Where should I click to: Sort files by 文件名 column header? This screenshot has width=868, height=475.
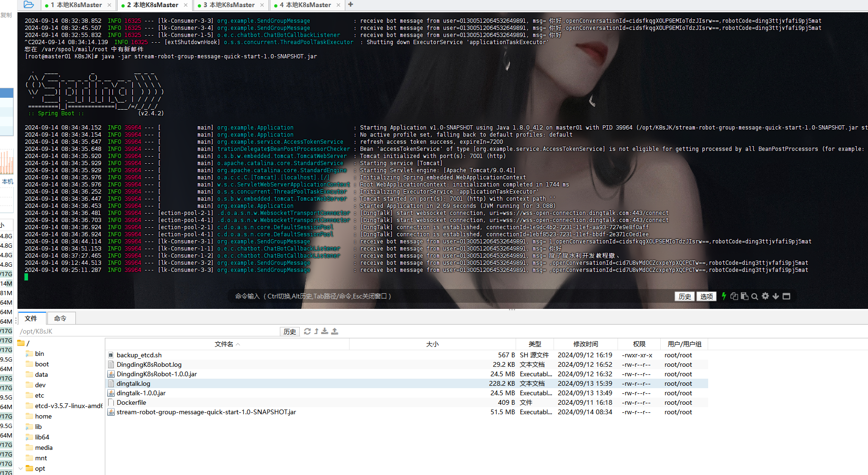pyautogui.click(x=227, y=344)
